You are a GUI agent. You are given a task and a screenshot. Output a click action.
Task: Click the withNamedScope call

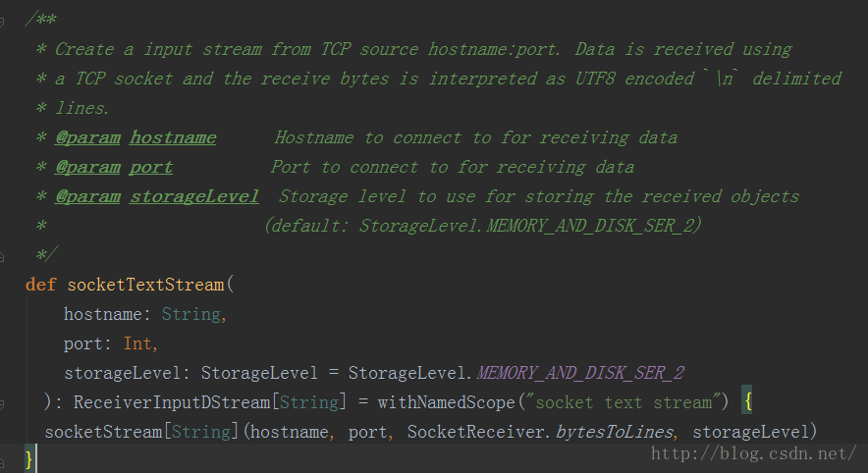[446, 402]
